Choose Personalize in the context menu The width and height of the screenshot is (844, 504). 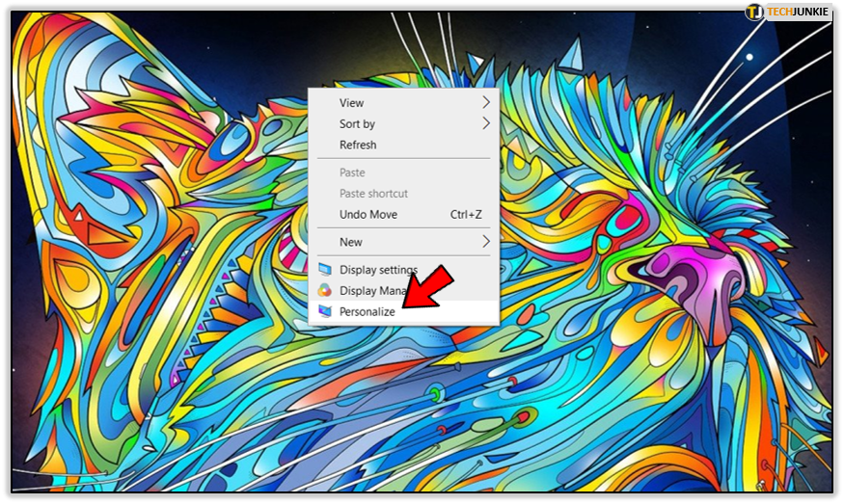(x=404, y=311)
